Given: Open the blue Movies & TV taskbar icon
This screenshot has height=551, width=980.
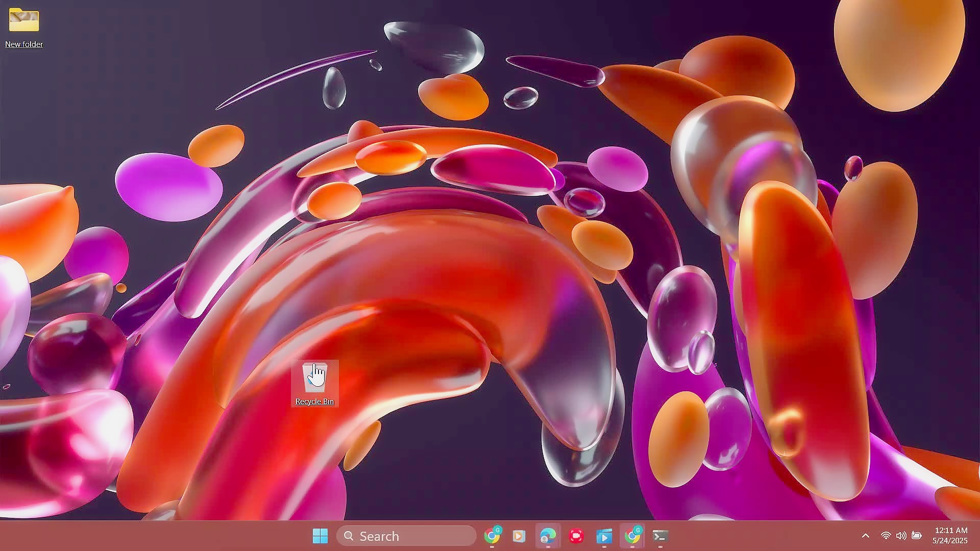Looking at the screenshot, I should (x=604, y=536).
